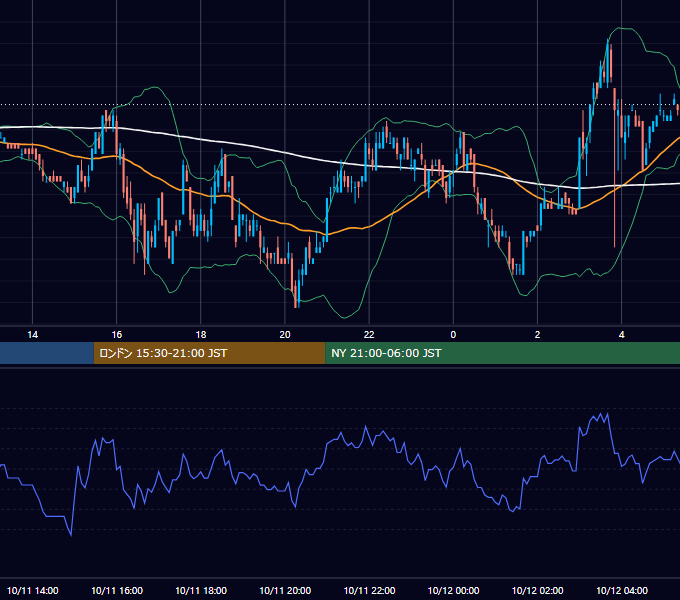Click the 10/11 18:00 time label
The width and height of the screenshot is (680, 600).
tap(201, 590)
